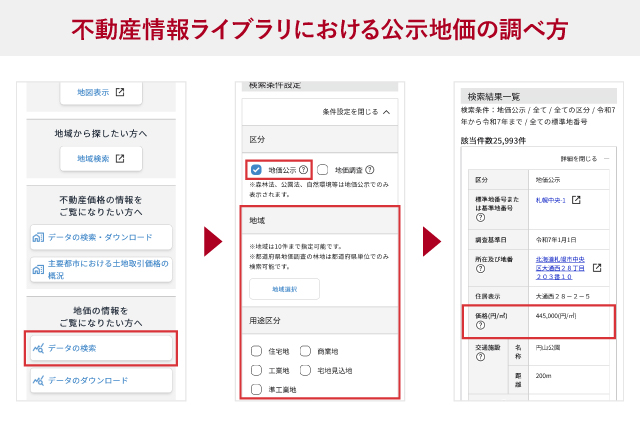Viewport: 640px width, 427px height.
Task: Select データの検索 under land price info
Action: [101, 348]
